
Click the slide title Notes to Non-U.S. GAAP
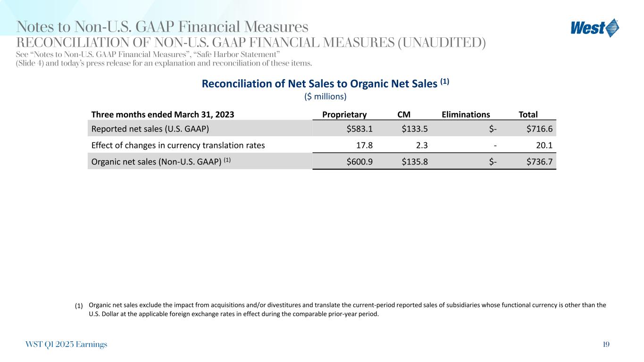click(162, 26)
